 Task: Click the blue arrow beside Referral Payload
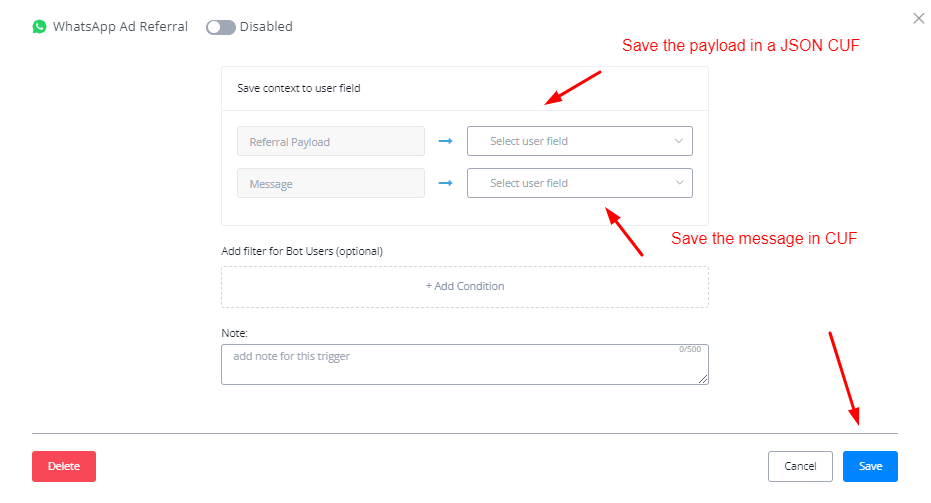446,142
